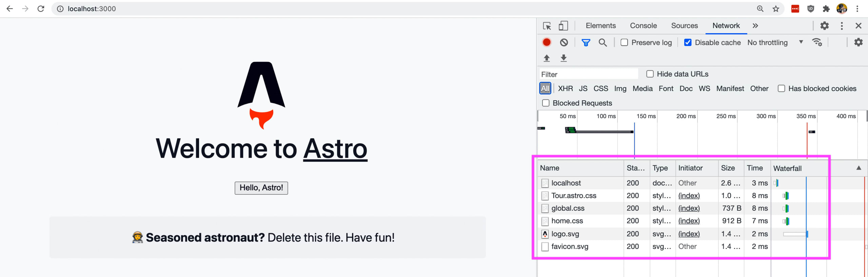The height and width of the screenshot is (277, 868).
Task: Filter requests by Doc
Action: (x=686, y=88)
